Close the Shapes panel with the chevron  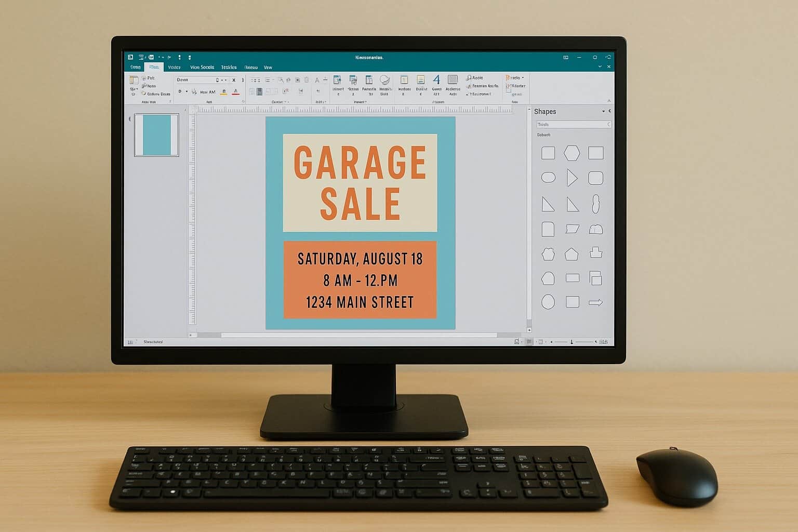[x=609, y=111]
